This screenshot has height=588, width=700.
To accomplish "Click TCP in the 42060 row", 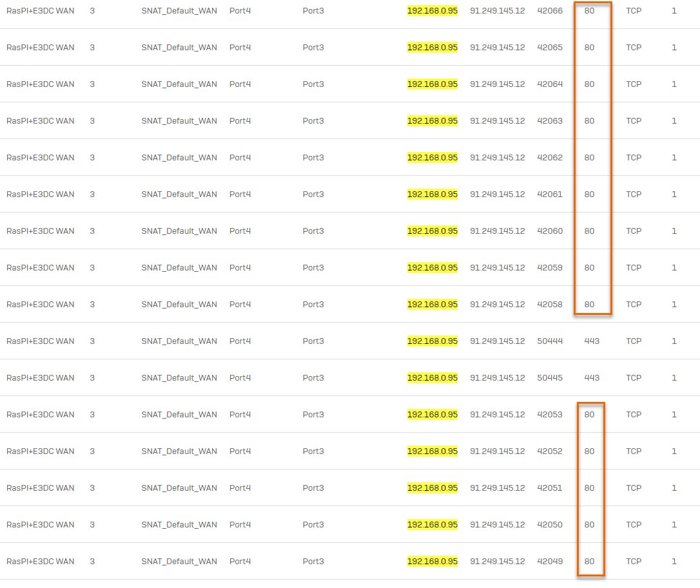I will [x=634, y=231].
